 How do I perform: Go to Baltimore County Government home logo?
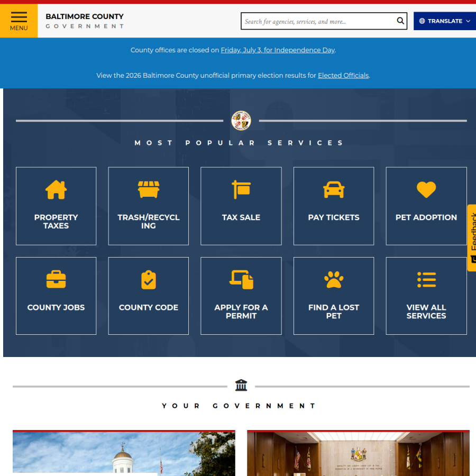tap(85, 21)
